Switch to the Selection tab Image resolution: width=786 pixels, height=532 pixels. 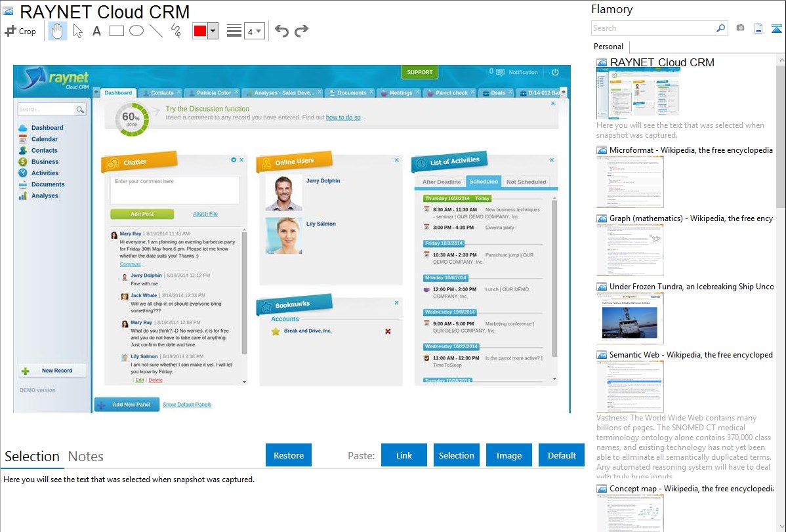pos(32,457)
